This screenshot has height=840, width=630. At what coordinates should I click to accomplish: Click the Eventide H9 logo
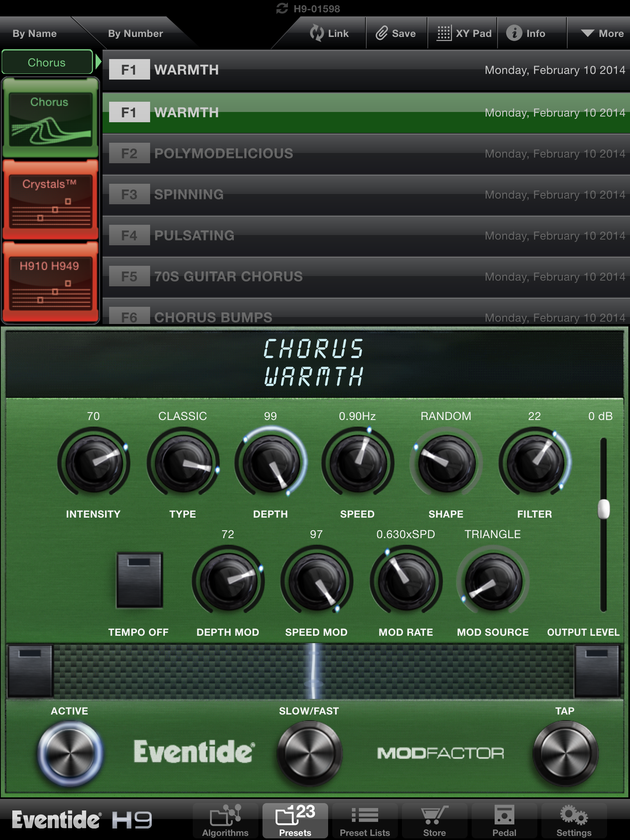coord(82,820)
